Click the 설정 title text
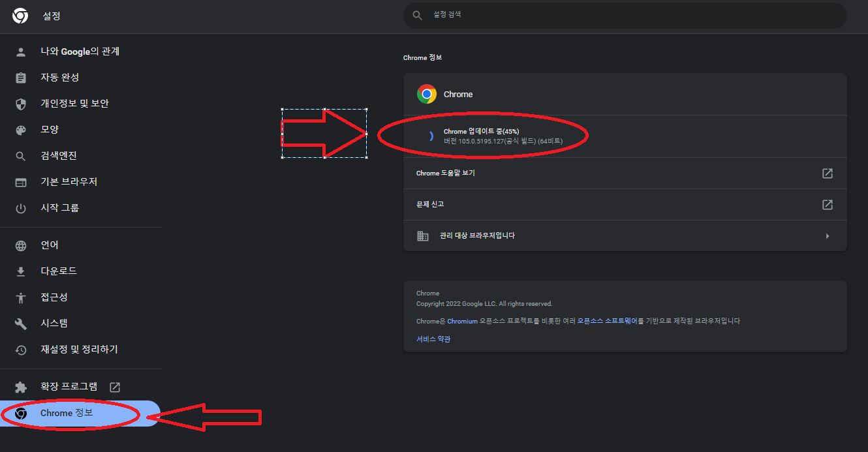This screenshot has width=868, height=452. point(52,16)
